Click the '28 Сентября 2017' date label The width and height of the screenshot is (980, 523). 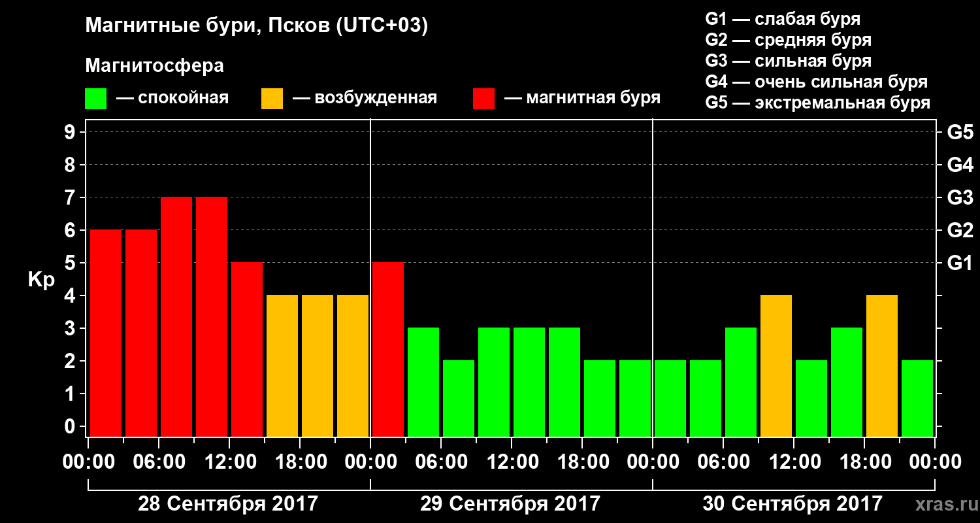228,504
